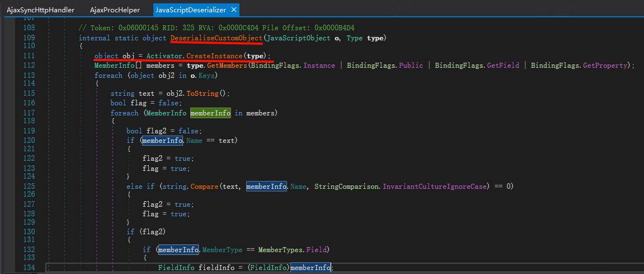Viewport: 644px width, 274px height.
Task: Open the AjaxProcHelper tab
Action: [x=114, y=10]
